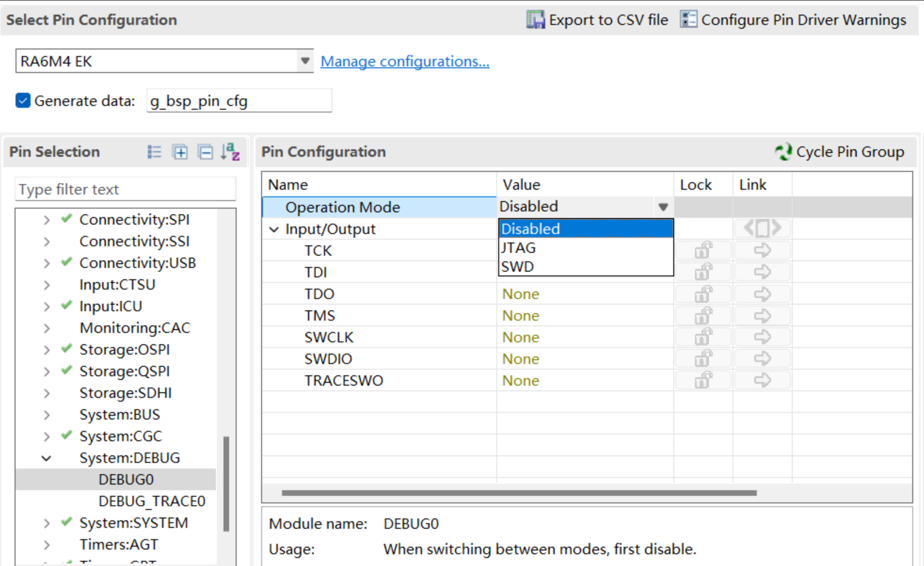Click lock icon in TDO row

pyautogui.click(x=703, y=294)
